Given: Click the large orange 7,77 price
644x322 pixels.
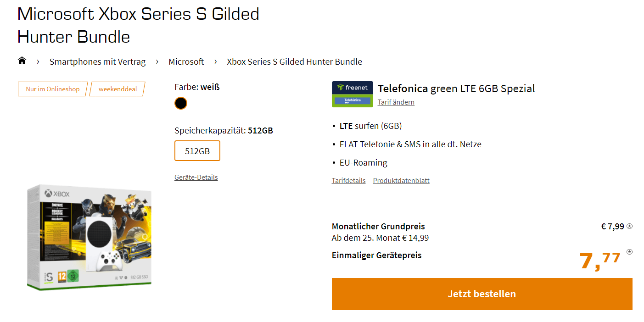Looking at the screenshot, I should (599, 261).
